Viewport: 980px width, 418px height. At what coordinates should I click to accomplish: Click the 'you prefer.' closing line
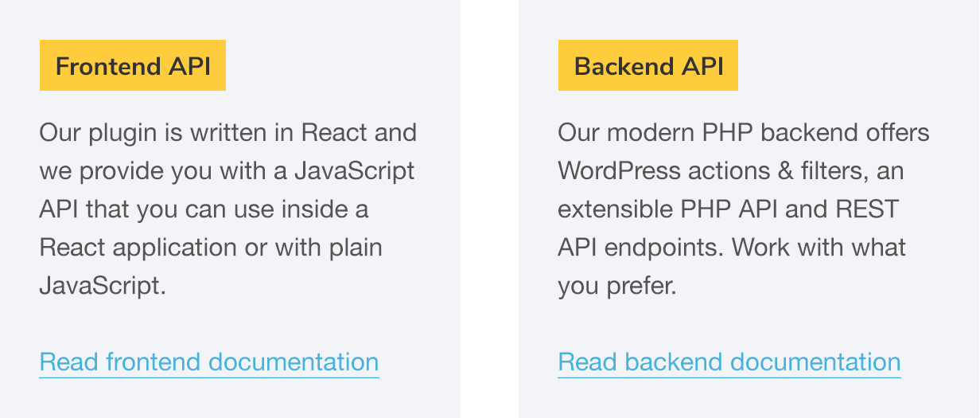point(617,285)
